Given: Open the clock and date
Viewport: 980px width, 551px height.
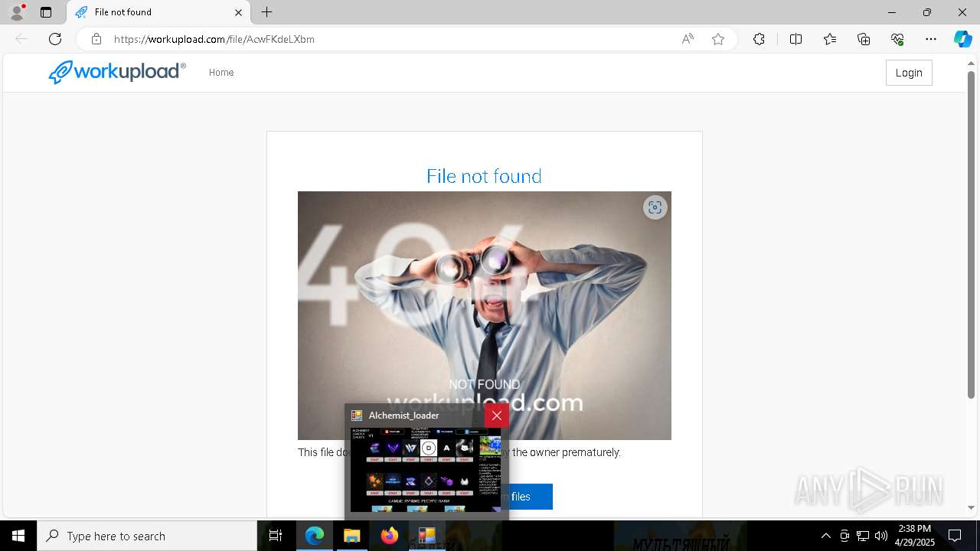Looking at the screenshot, I should (914, 536).
